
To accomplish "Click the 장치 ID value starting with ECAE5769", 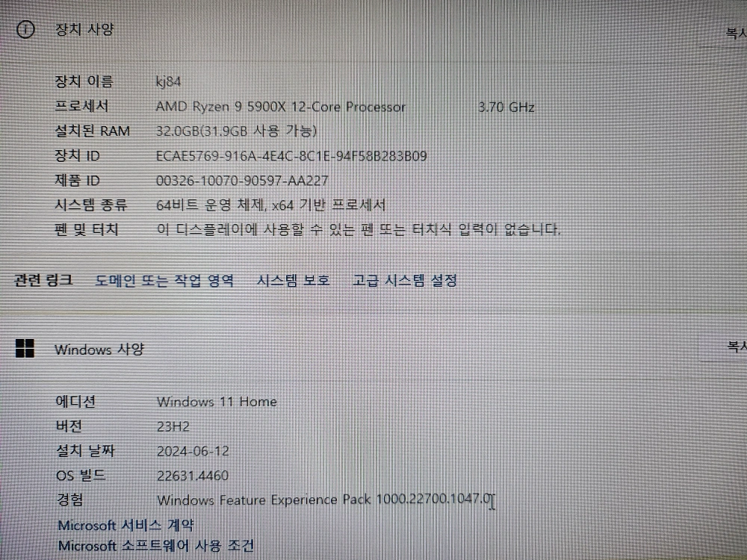I will click(x=291, y=156).
